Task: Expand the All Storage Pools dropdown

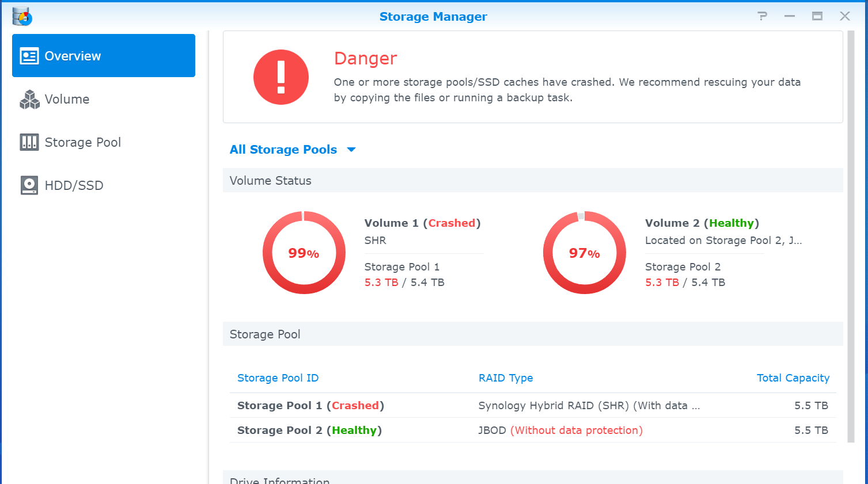Action: click(283, 150)
